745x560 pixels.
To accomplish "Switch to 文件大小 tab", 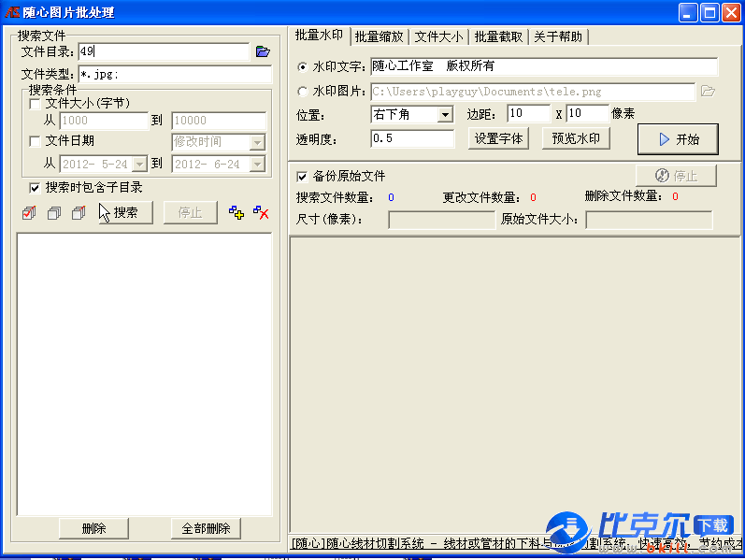I will 438,36.
